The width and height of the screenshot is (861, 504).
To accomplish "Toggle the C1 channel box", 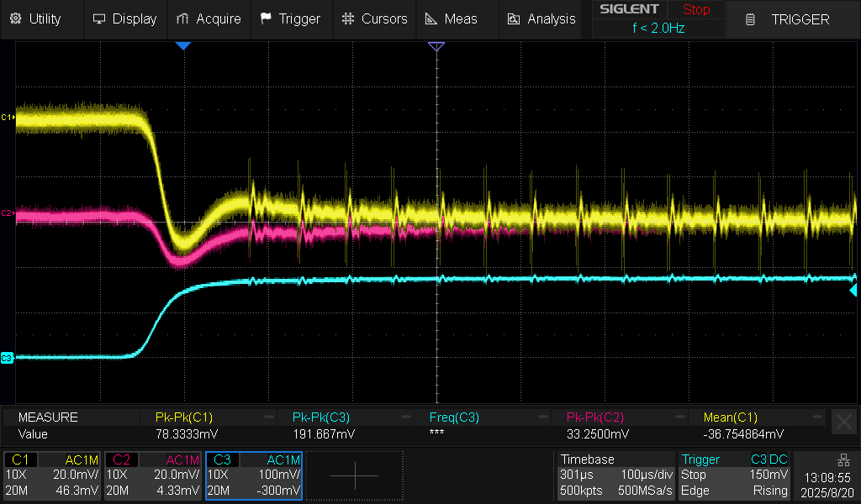I will (x=52, y=475).
